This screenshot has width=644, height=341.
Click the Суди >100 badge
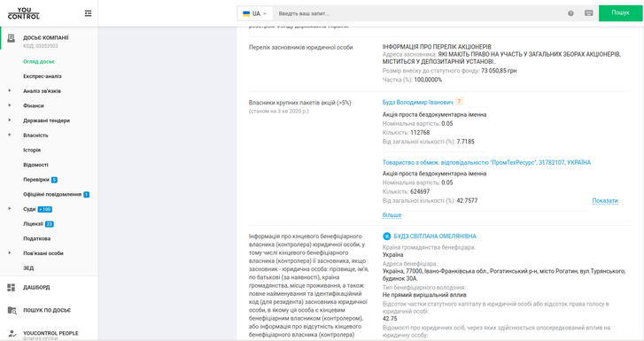(x=45, y=210)
